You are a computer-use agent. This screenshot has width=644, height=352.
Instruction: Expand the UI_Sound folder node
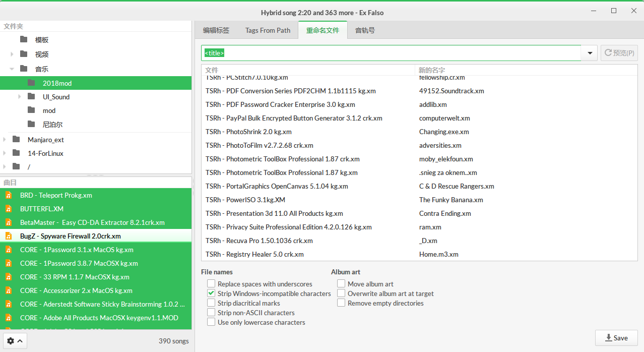tap(20, 97)
